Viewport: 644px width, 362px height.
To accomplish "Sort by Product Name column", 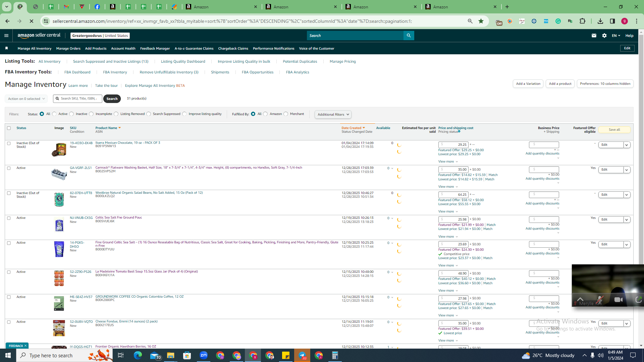I will [x=108, y=128].
